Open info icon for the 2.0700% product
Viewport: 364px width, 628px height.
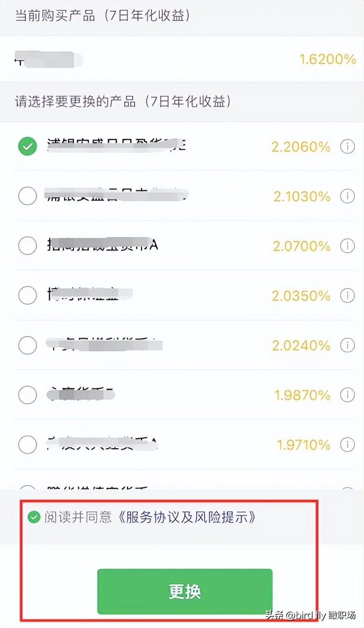coord(348,246)
